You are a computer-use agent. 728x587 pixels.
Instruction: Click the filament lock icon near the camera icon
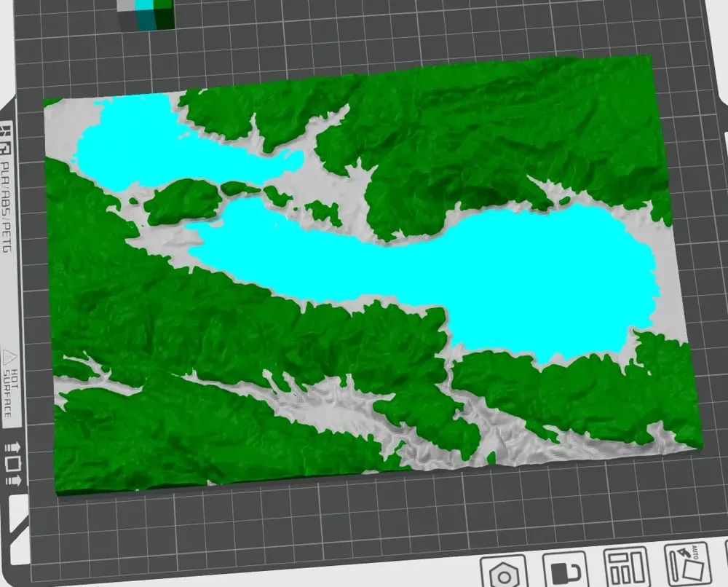click(x=564, y=575)
